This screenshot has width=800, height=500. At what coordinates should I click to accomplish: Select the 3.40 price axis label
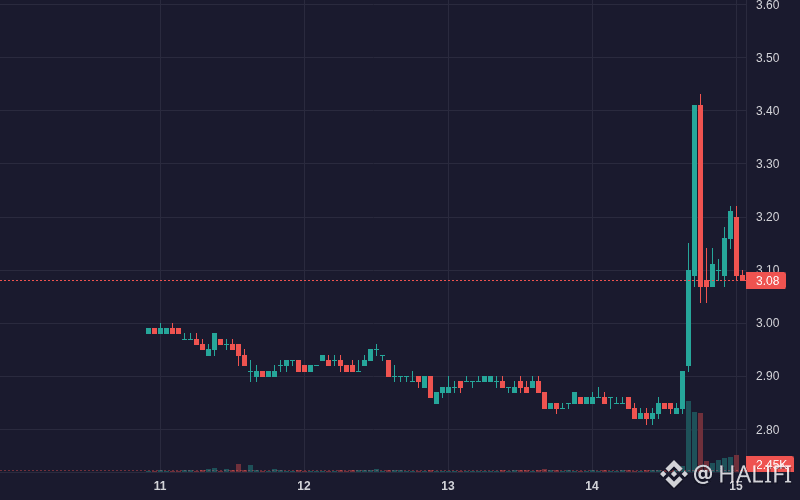pos(767,111)
